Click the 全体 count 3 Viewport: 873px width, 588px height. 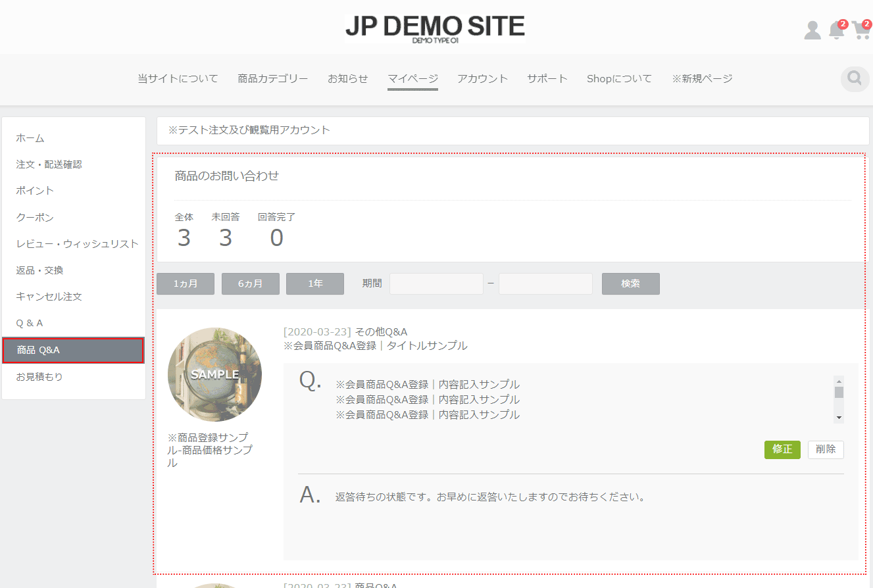click(184, 237)
